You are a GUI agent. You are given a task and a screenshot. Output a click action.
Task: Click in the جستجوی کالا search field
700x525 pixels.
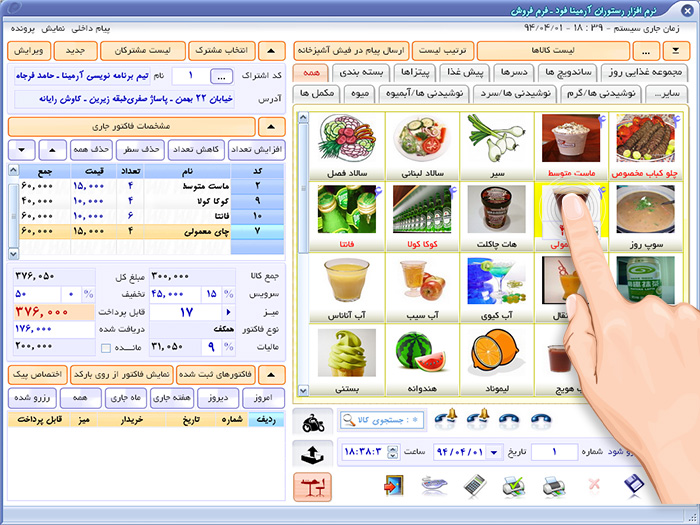[x=381, y=420]
